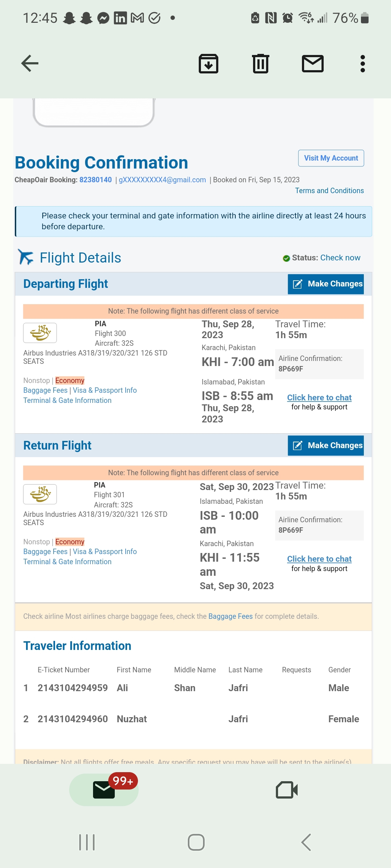Switch to the Meet video camera tab
Screen dimensions: 391x868
287,790
